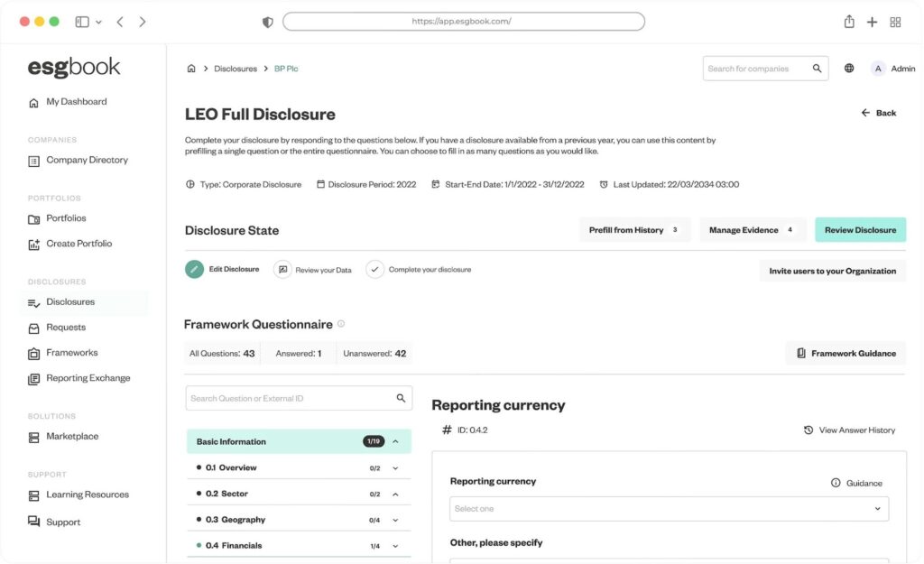Select the 0.2 Sector row
This screenshot has width=924, height=564.
tap(299, 494)
